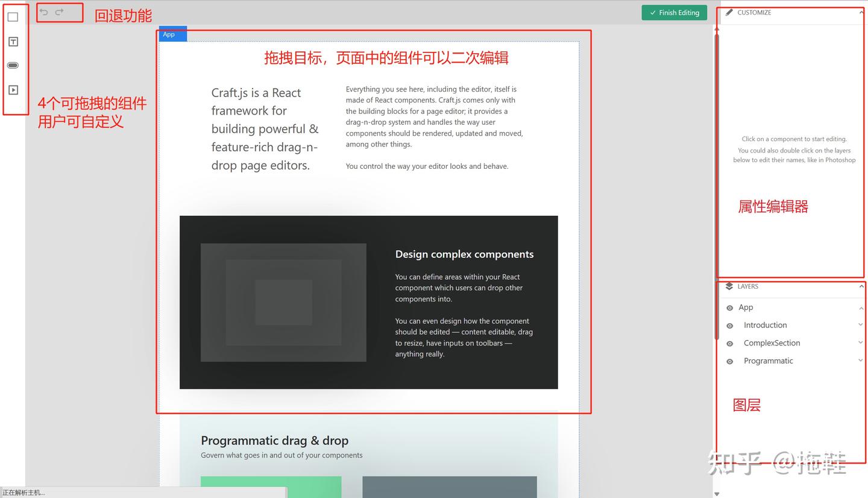Click the Redo arrow icon
Image resolution: width=868 pixels, height=498 pixels.
pyautogui.click(x=58, y=11)
